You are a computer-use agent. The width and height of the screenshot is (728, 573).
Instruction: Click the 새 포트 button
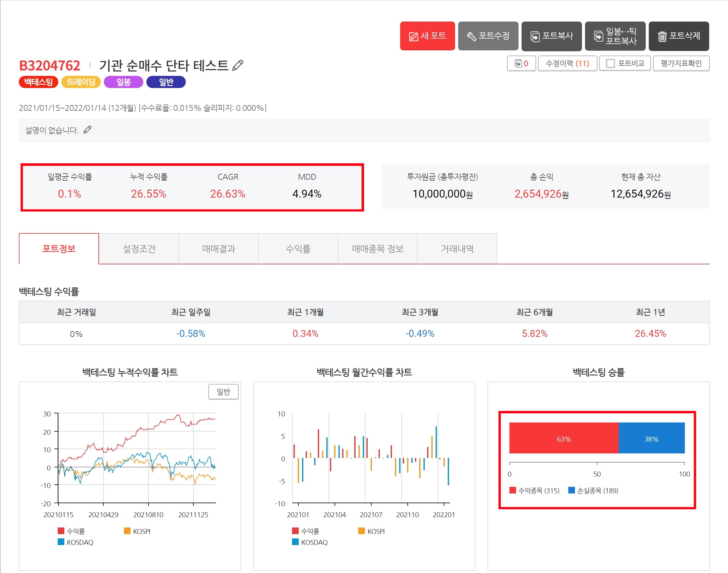click(427, 36)
